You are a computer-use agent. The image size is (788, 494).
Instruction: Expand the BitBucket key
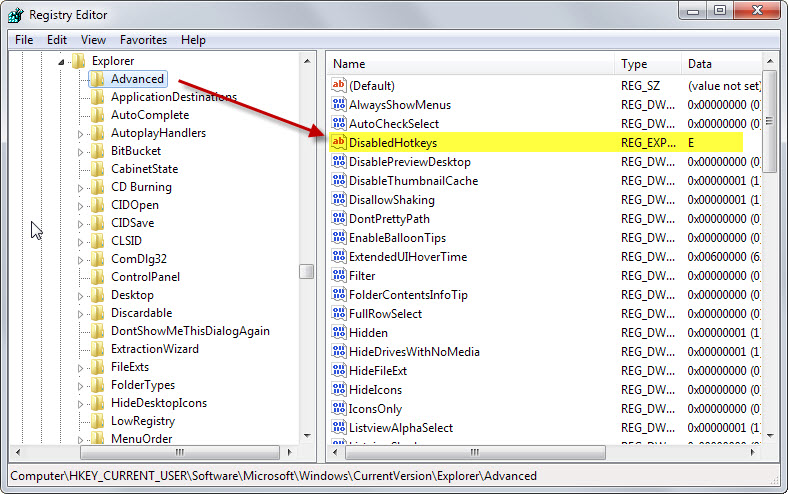80,152
